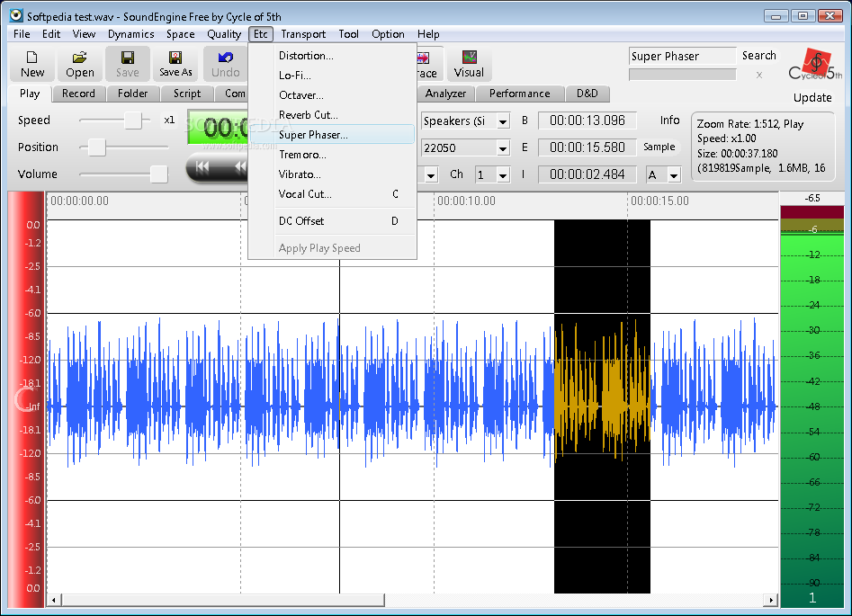Expand the Ch channel count dropdown
Screen dimensions: 852x616
click(503, 175)
